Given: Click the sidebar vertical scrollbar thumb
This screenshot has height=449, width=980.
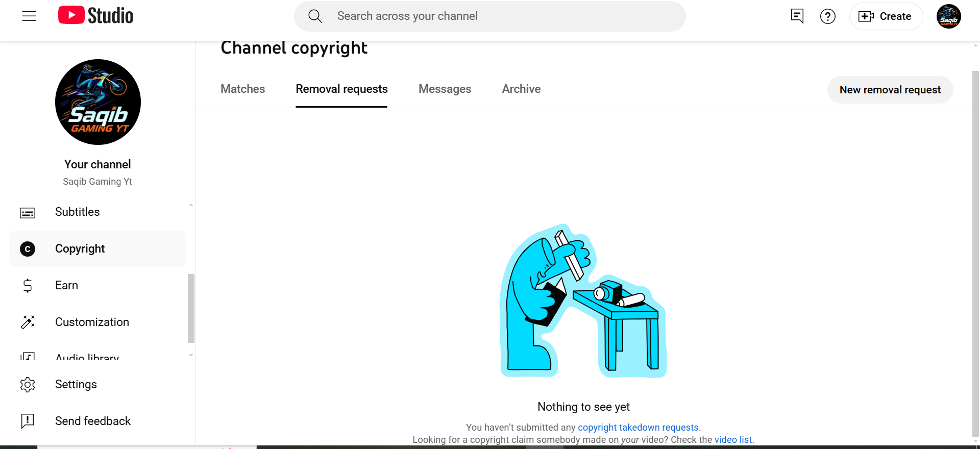Looking at the screenshot, I should tap(191, 309).
